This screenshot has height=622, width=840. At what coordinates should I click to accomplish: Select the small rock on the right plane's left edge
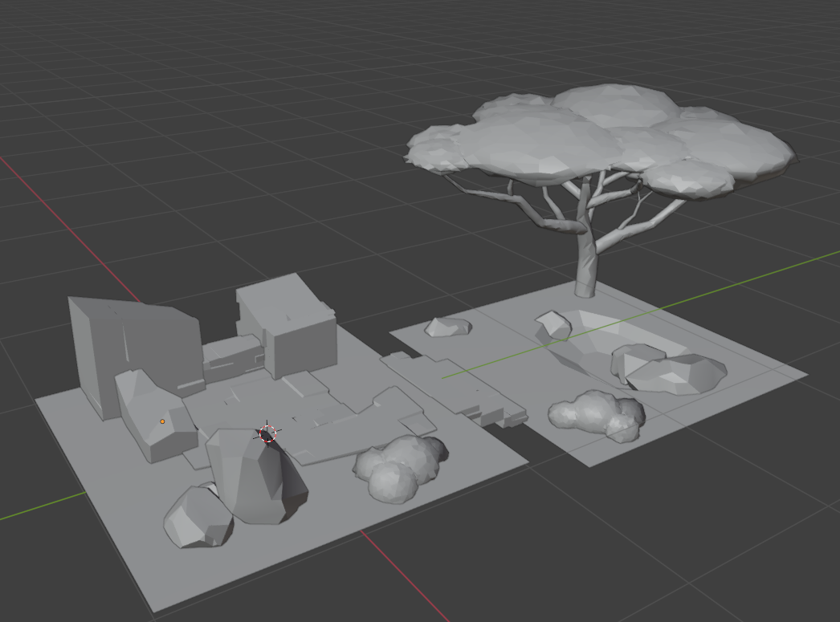tap(447, 327)
